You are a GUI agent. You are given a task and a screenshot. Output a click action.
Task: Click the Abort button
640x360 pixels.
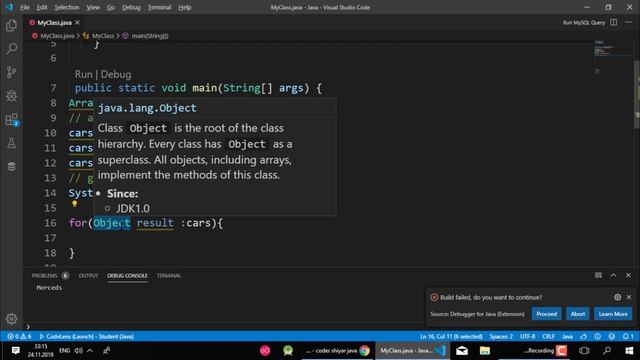point(578,314)
